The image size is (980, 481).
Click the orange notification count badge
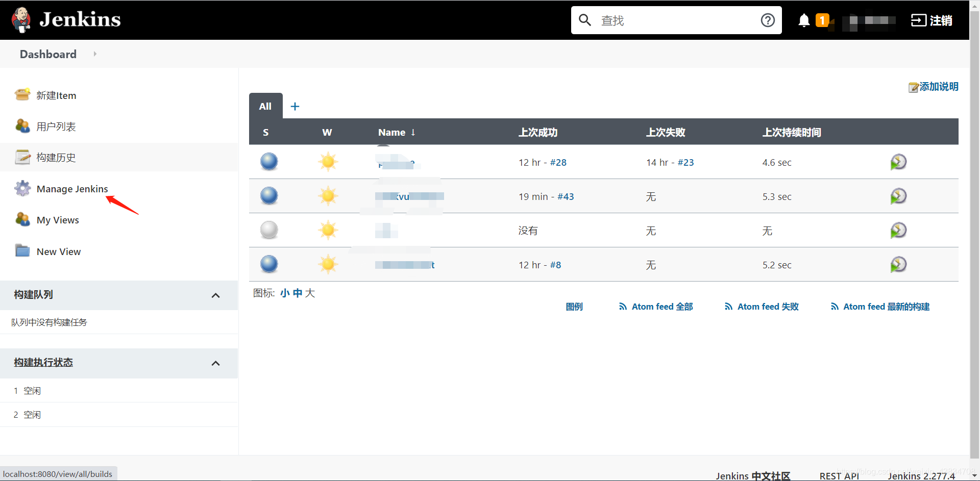point(822,20)
